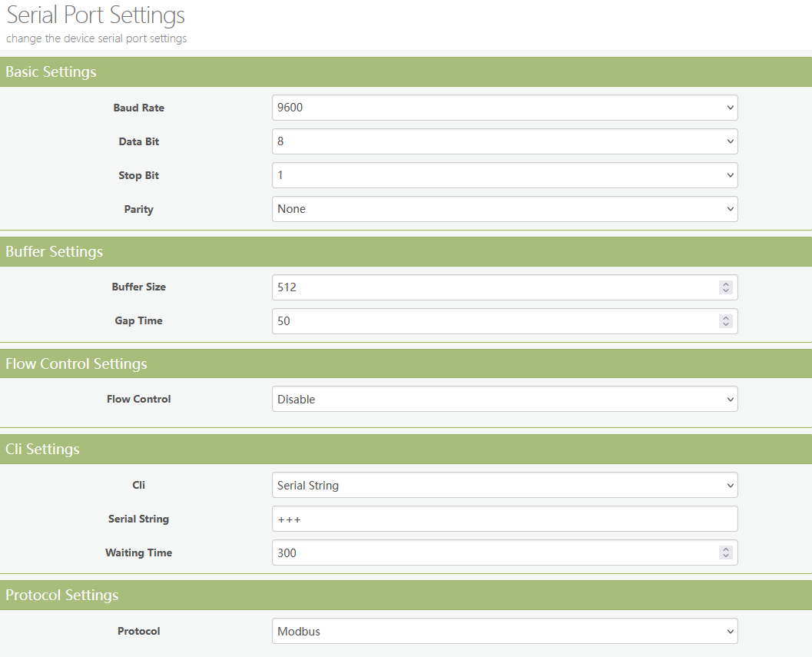Open the Stop Bit dropdown
Screen dimensions: 812x657
tap(504, 175)
